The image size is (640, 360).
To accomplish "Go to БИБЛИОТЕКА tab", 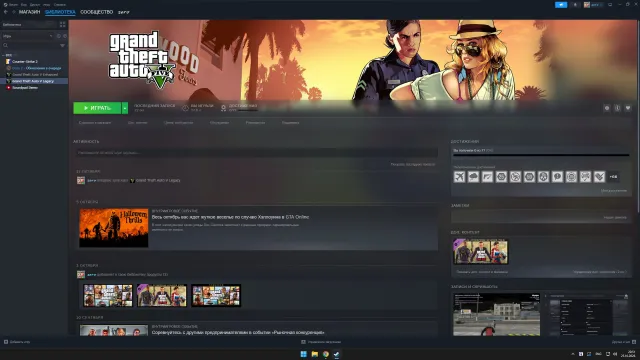I will coord(60,12).
